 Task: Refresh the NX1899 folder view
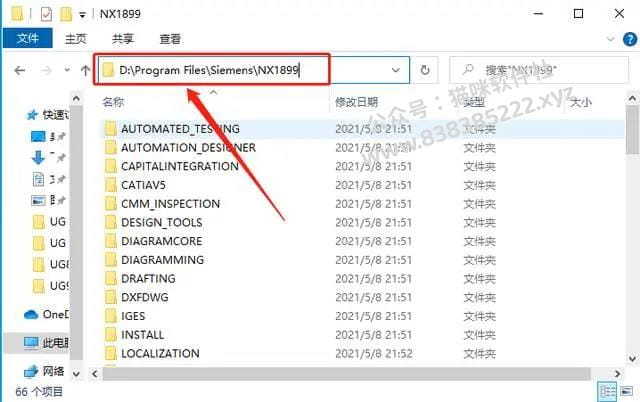(425, 70)
